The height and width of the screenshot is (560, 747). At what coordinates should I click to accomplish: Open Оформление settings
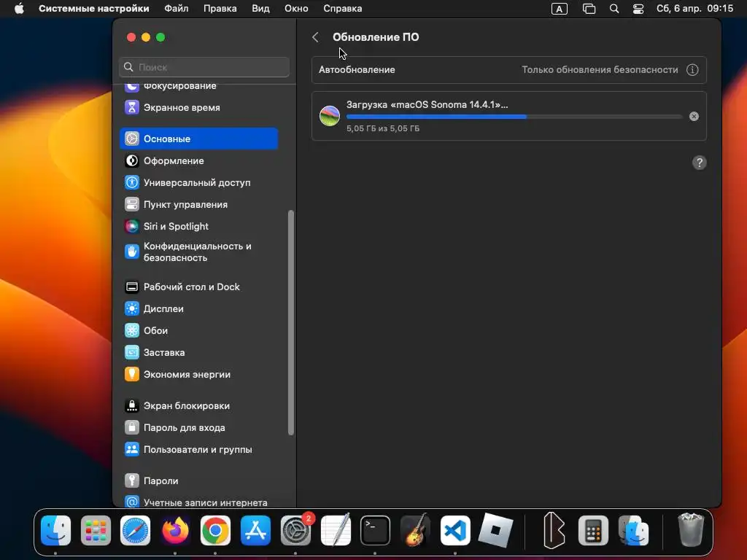198,161
